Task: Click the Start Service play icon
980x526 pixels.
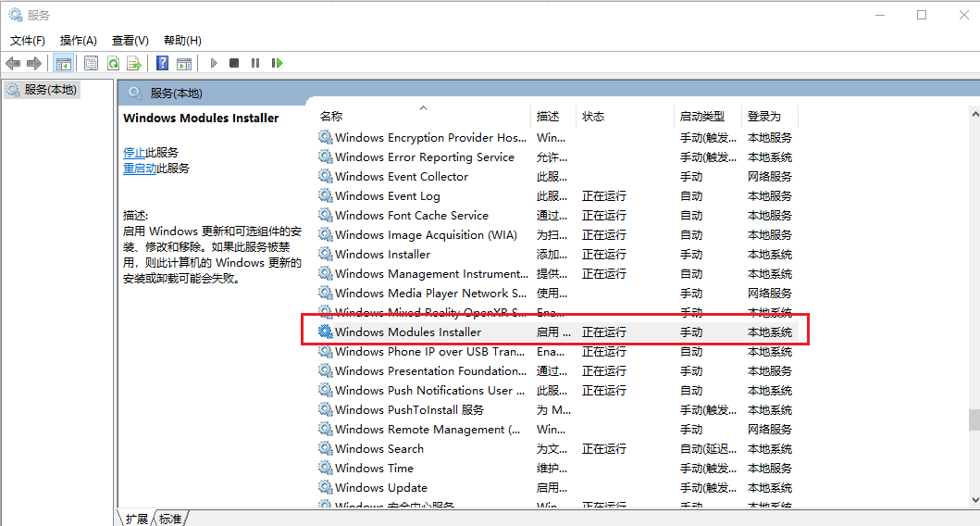Action: [x=214, y=63]
